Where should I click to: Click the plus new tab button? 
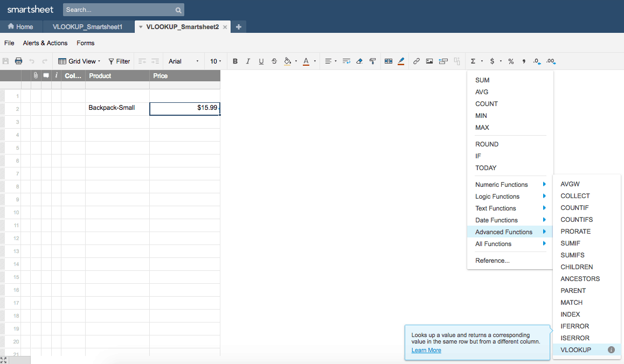(239, 26)
